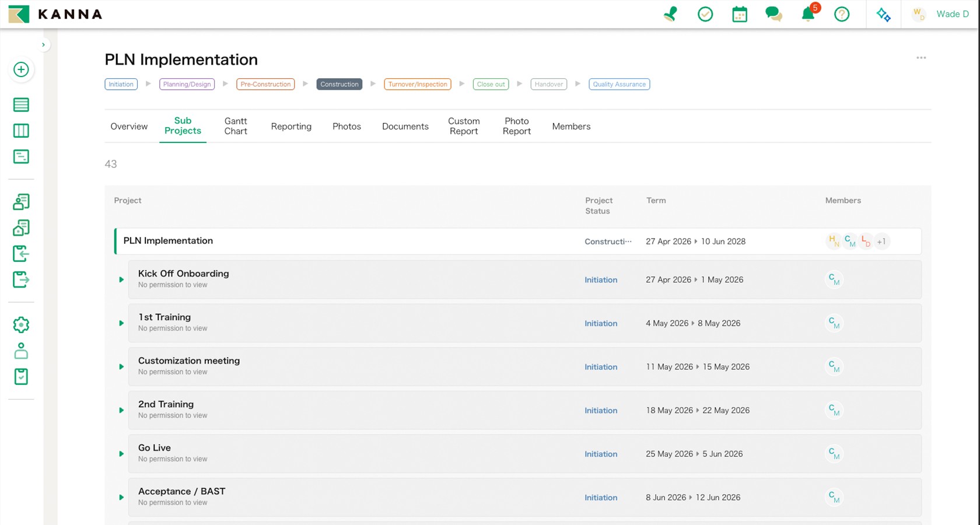Switch to the Custom Report tab
This screenshot has height=525, width=980.
coord(464,126)
